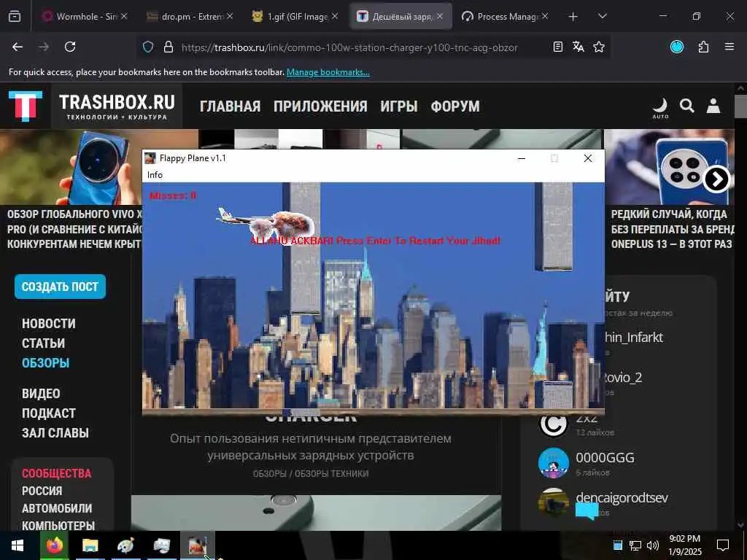The height and width of the screenshot is (560, 747).
Task: Open the user profile icon
Action: (x=713, y=105)
